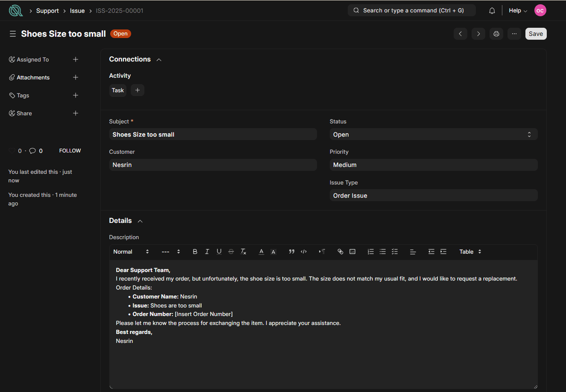The width and height of the screenshot is (566, 392).
Task: Edit the Issue Type field
Action: [x=434, y=196]
